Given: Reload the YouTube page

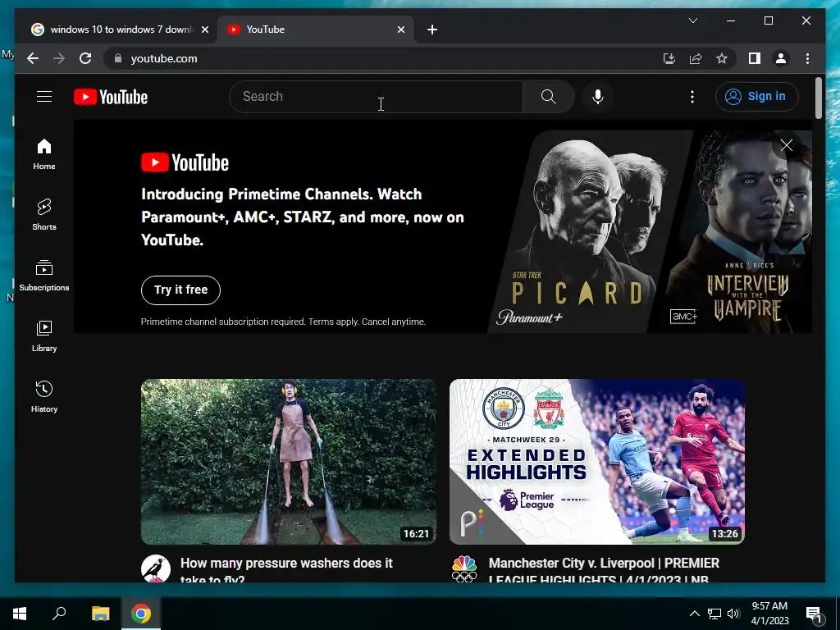Looking at the screenshot, I should (x=85, y=58).
